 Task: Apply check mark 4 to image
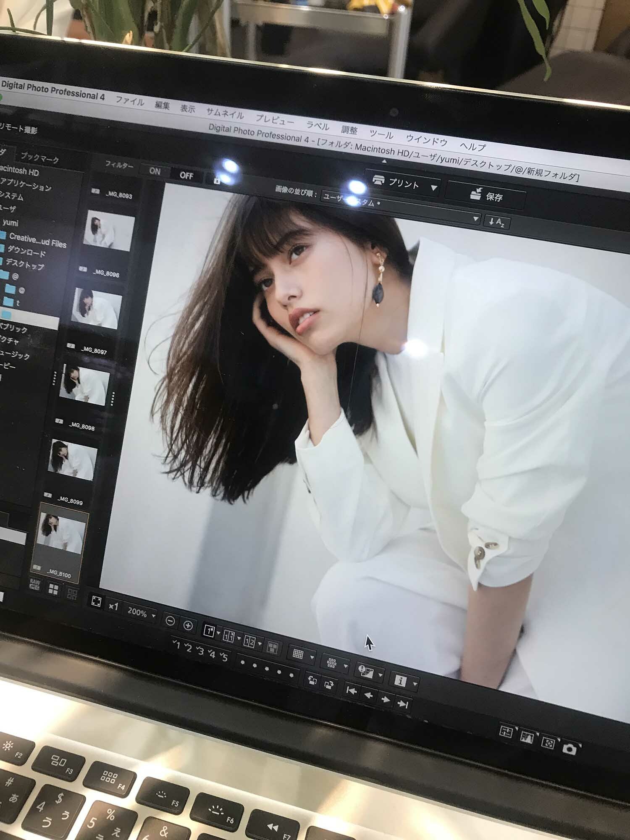coord(212,654)
